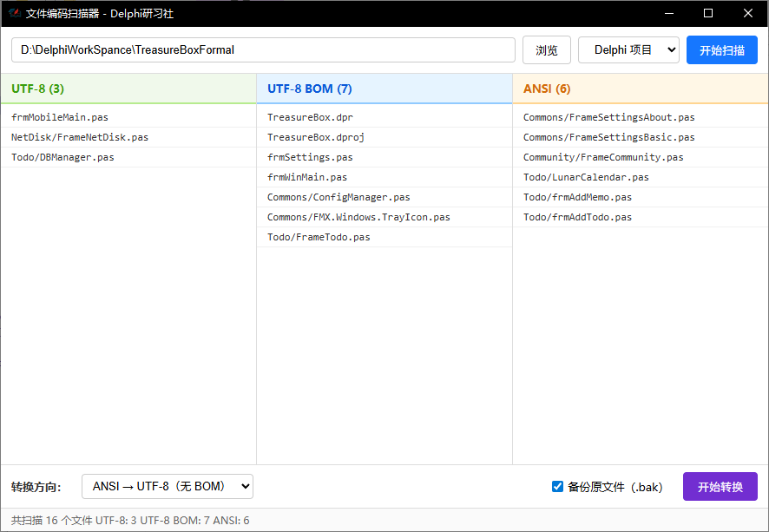
Task: Select TreasureBox.dproj file entry
Action: pyautogui.click(x=384, y=137)
